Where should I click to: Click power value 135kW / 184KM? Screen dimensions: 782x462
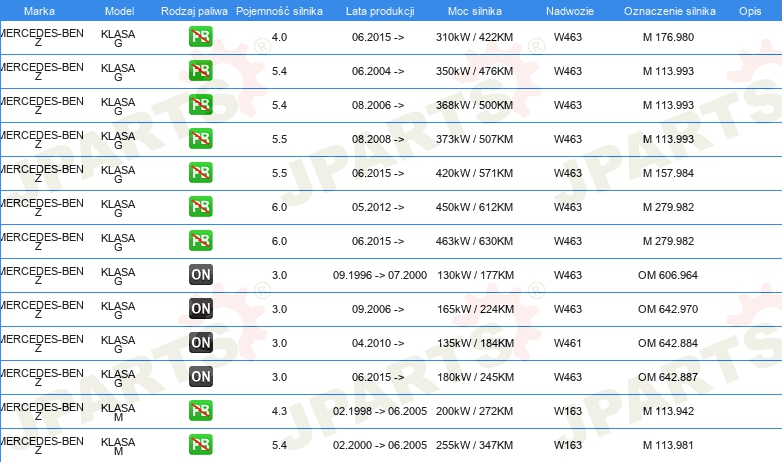point(475,343)
